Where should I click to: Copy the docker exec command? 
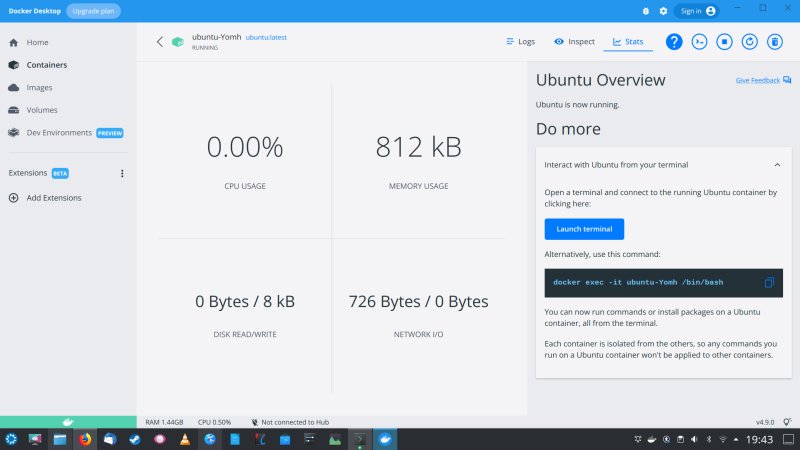[x=769, y=283]
